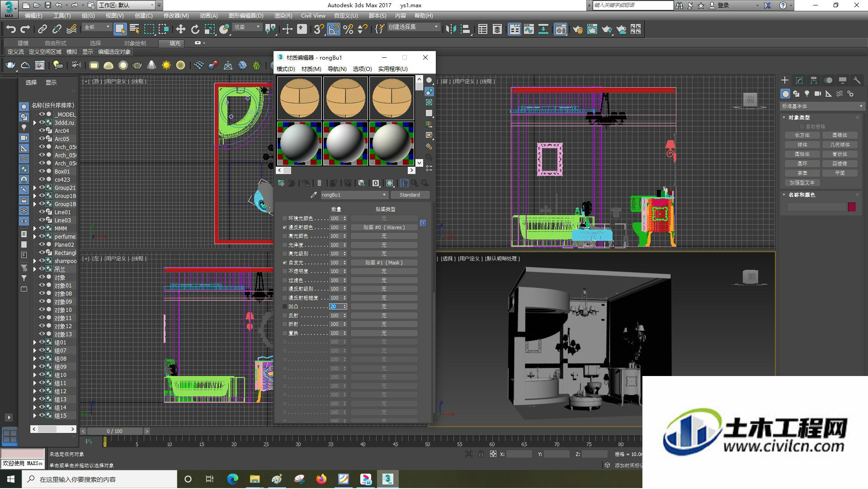Click the teapot render icon on toolbar
This screenshot has height=489, width=868.
coord(607,29)
